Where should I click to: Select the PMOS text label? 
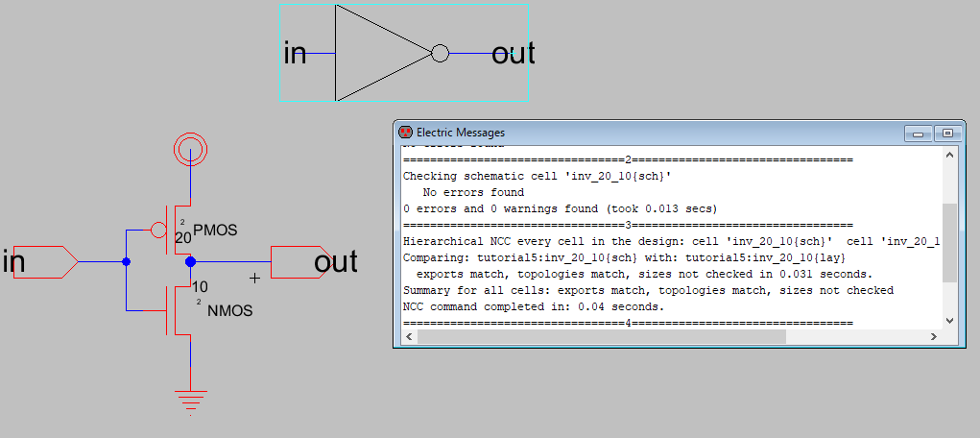(x=215, y=230)
